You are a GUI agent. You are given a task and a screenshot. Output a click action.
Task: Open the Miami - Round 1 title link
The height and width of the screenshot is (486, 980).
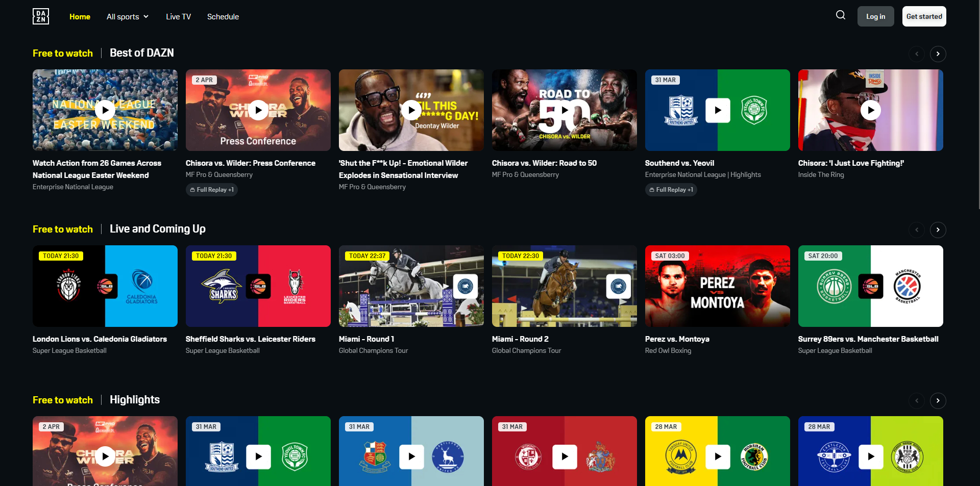pos(366,339)
